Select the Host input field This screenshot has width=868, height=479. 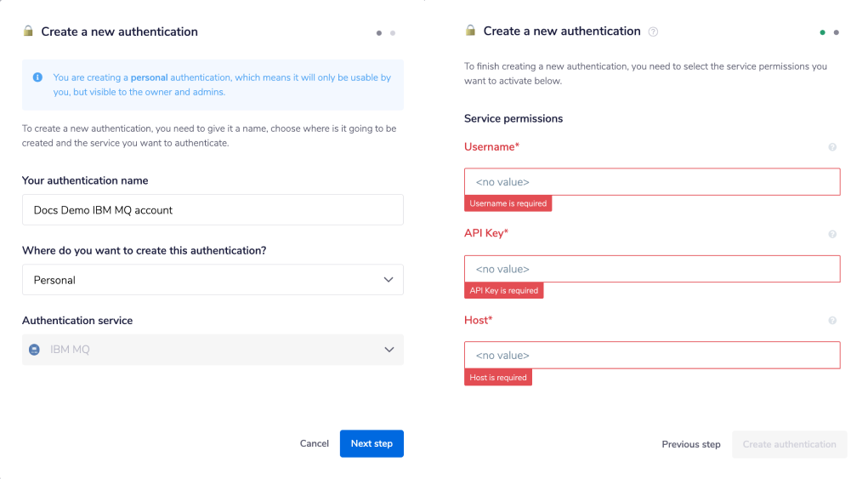click(x=652, y=355)
